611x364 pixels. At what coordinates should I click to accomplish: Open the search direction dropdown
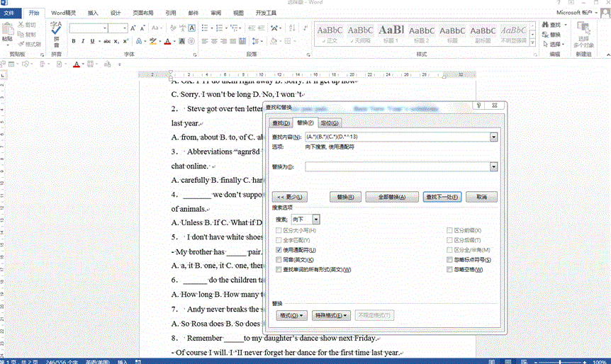point(315,220)
